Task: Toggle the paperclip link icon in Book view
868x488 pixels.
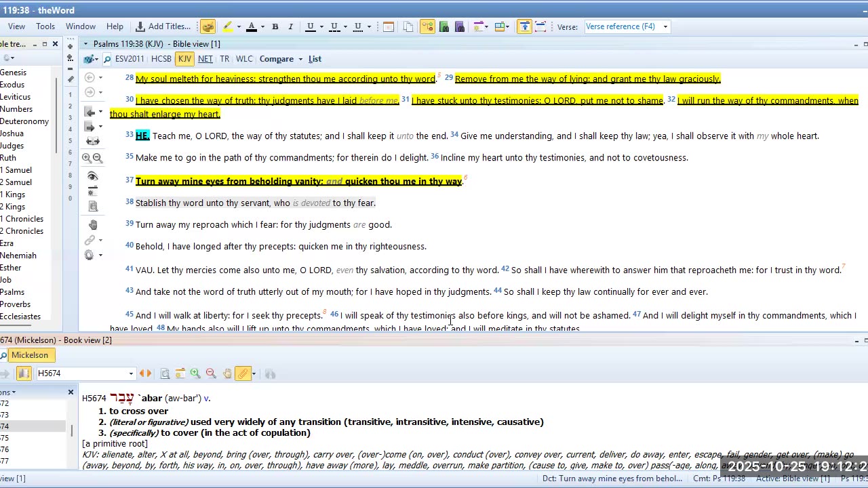Action: tap(243, 373)
